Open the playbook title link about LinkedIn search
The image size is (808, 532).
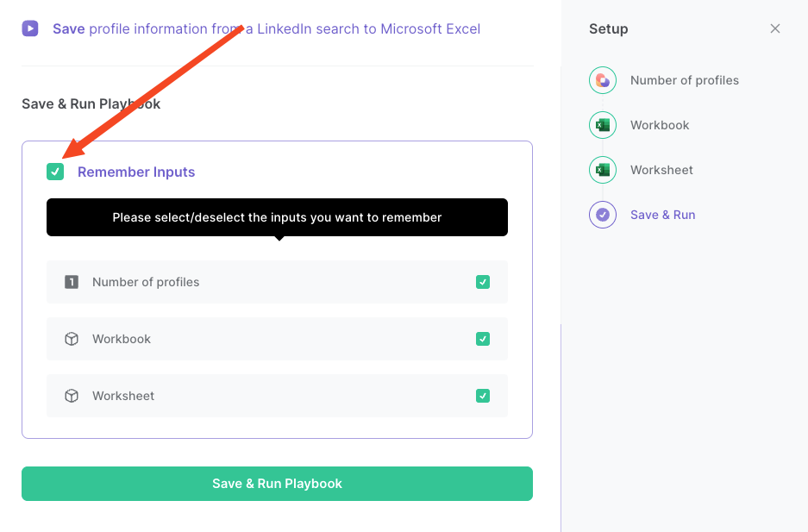266,28
